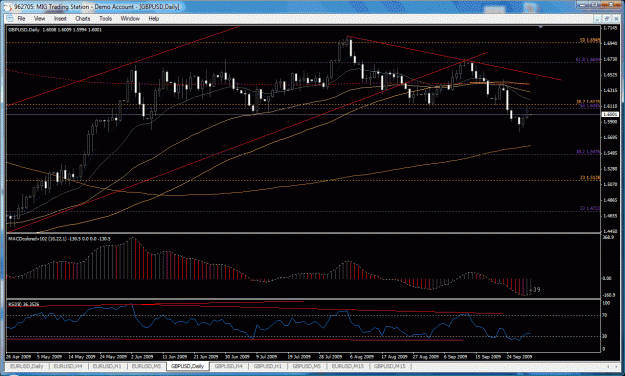
Task: Switch to the EURUSD,M15 chart tab
Action: coord(348,366)
